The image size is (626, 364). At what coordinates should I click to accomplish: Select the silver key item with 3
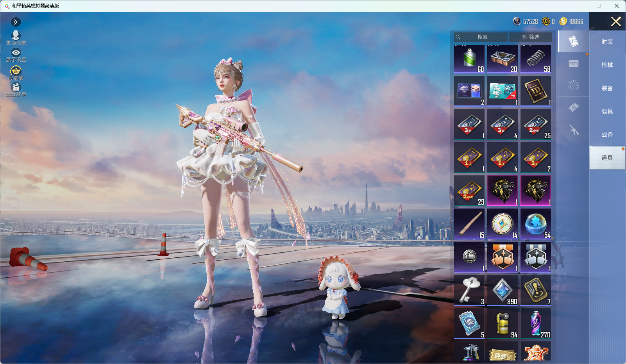click(469, 290)
